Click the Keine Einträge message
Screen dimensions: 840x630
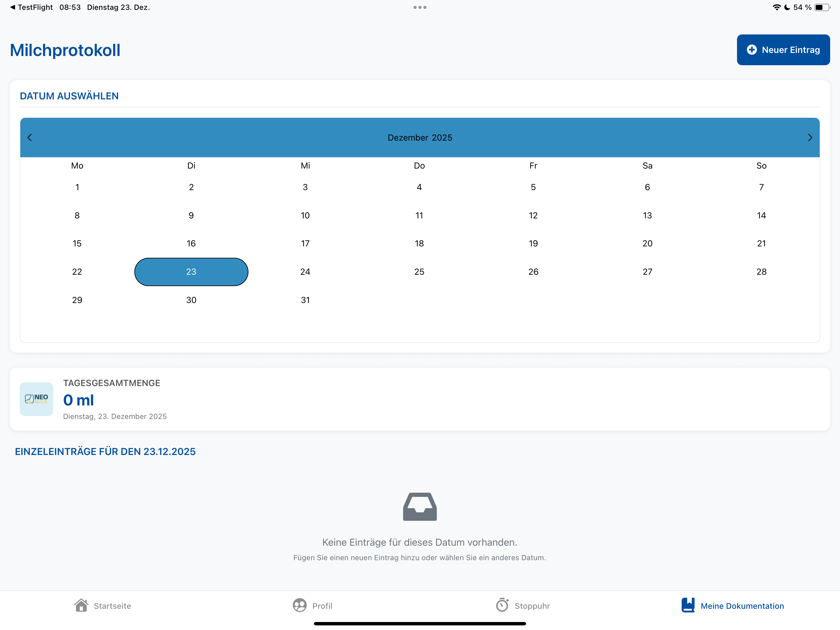point(420,542)
